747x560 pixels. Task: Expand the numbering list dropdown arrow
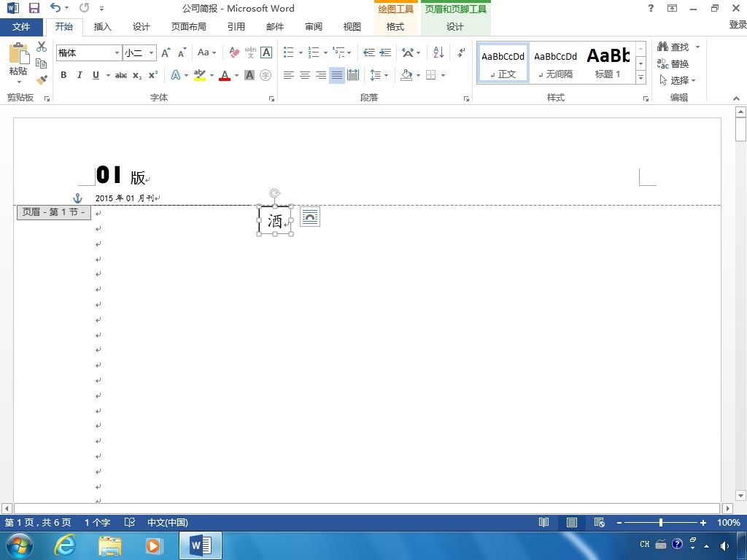tap(325, 52)
